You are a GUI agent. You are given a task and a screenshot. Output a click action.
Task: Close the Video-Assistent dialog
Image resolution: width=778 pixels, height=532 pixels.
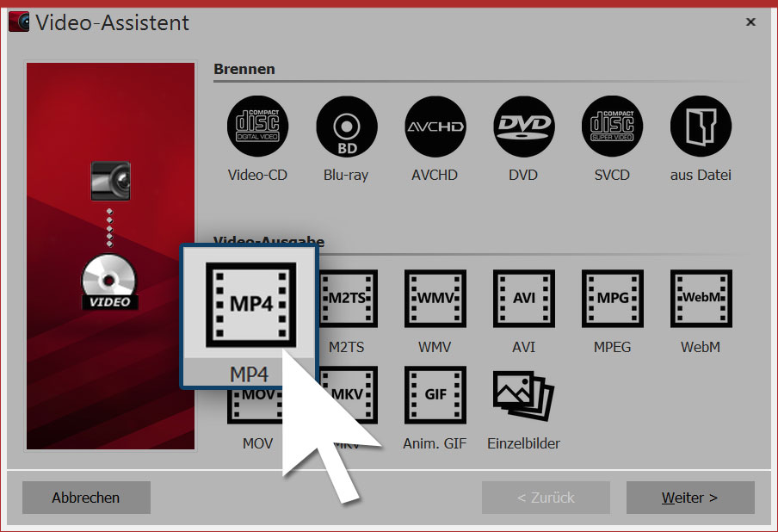pyautogui.click(x=750, y=22)
